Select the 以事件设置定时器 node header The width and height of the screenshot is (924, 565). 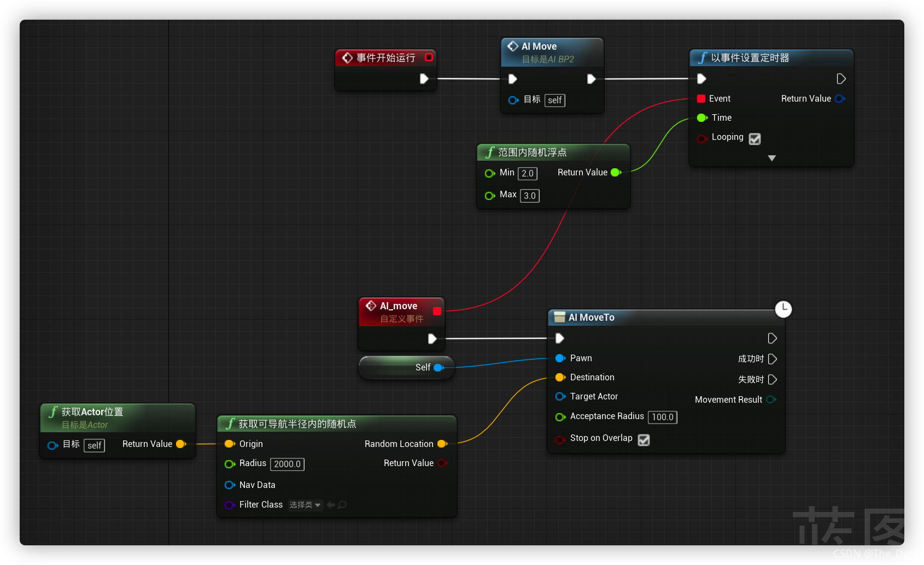click(x=771, y=58)
